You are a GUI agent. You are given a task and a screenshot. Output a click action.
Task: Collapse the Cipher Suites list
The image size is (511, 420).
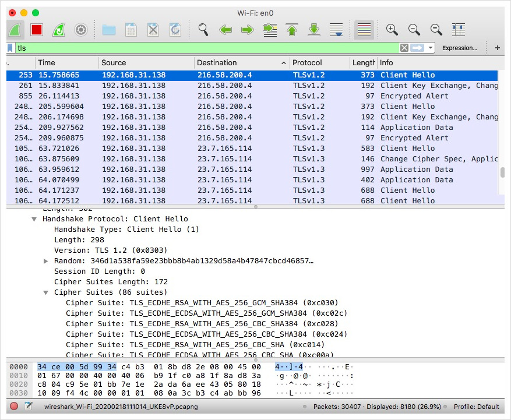(45, 292)
